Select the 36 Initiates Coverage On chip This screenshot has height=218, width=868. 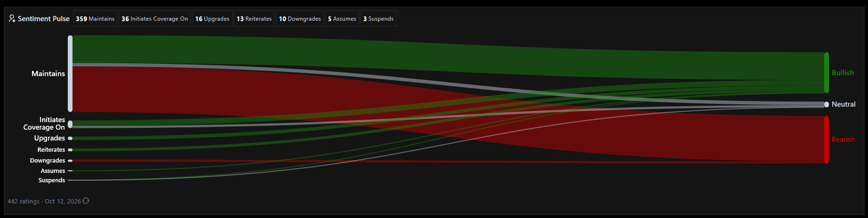click(x=154, y=18)
